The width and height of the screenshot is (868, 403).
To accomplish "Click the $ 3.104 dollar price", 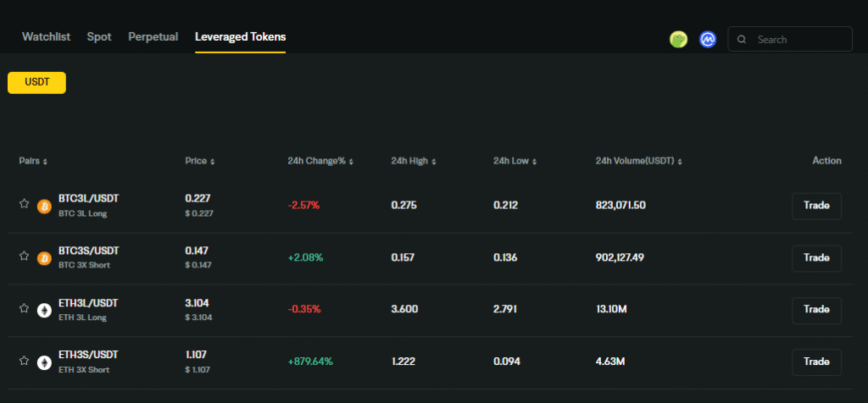I will [198, 317].
